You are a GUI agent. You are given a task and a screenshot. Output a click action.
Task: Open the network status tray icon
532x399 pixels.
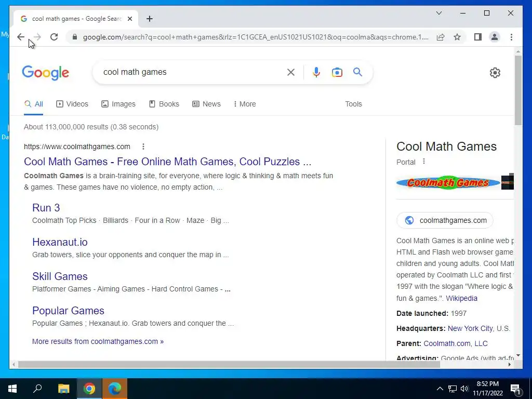453,389
